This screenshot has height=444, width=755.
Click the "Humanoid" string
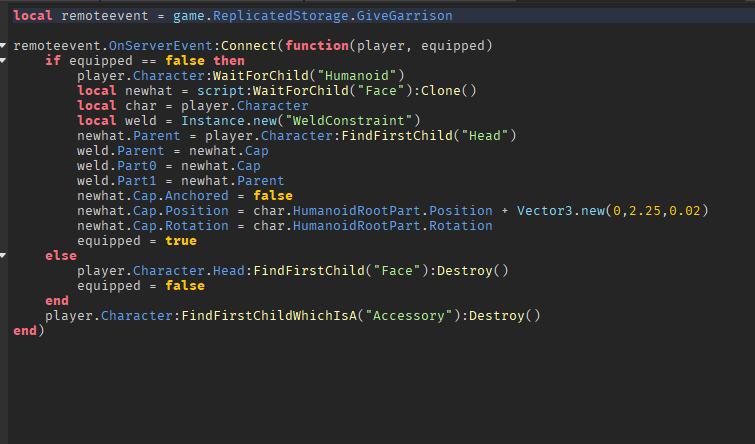click(357, 76)
